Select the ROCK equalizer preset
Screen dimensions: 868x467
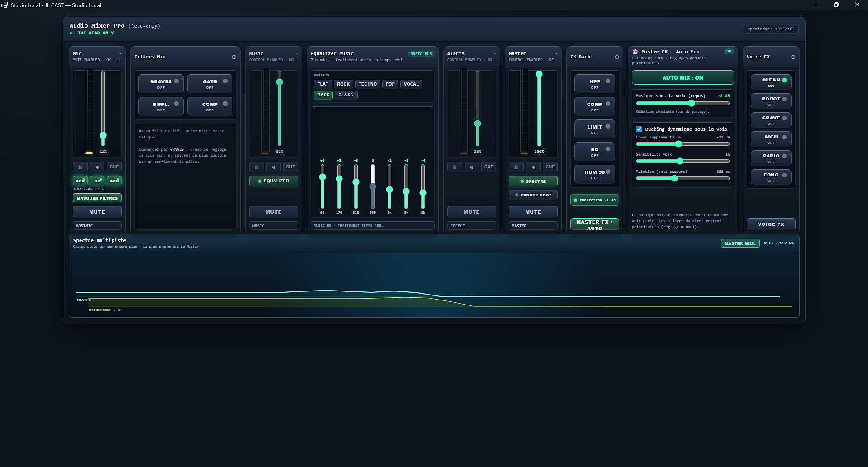343,84
